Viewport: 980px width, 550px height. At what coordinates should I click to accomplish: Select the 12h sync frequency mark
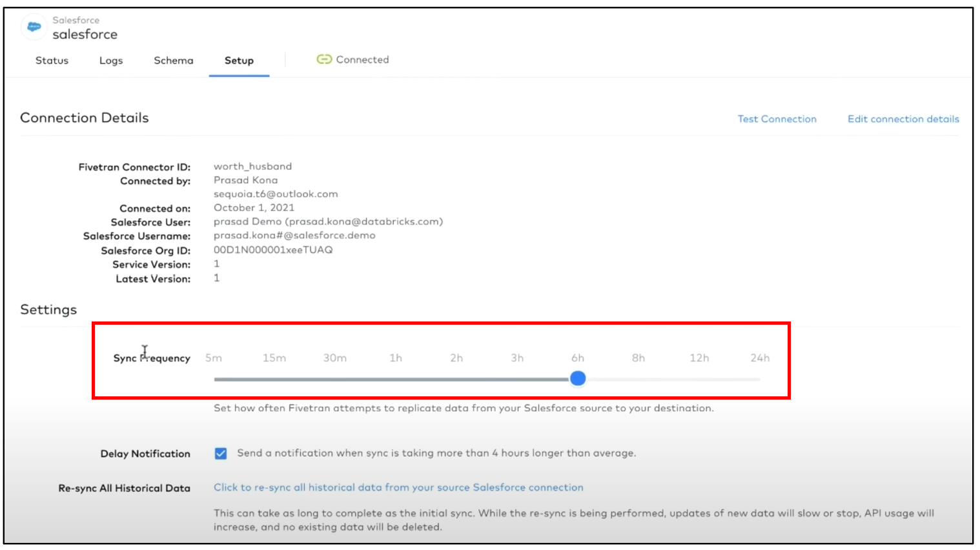coord(699,358)
